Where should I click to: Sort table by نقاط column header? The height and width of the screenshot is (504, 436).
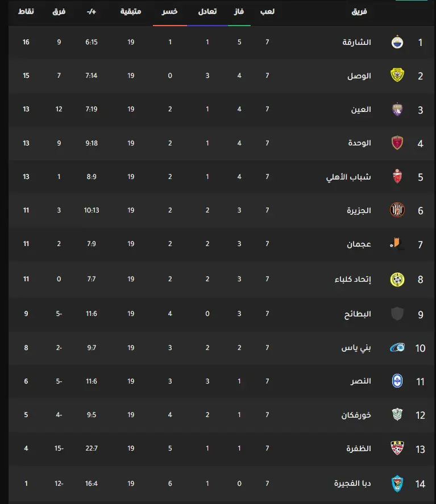(x=26, y=11)
